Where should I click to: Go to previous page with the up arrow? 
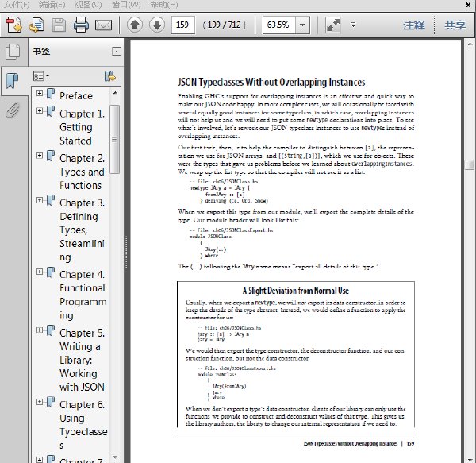point(135,25)
